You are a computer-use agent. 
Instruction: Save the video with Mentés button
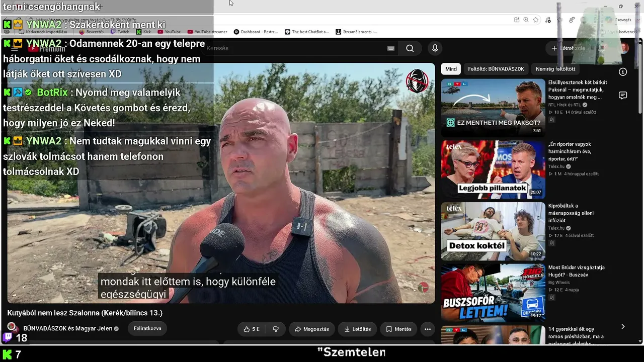pyautogui.click(x=398, y=329)
